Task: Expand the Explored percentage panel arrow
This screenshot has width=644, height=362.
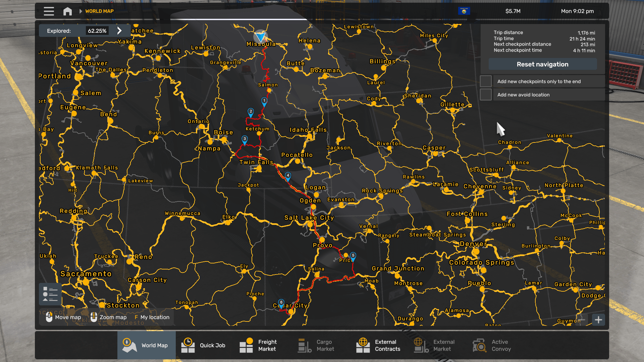Action: [119, 31]
